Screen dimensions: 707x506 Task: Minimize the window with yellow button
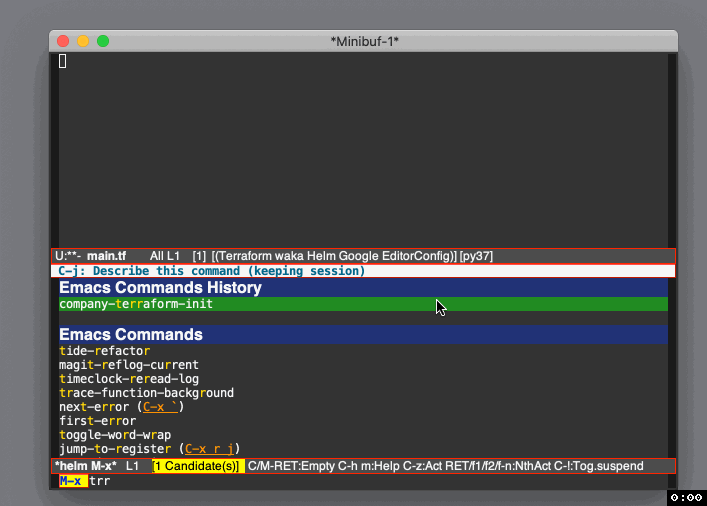(83, 41)
